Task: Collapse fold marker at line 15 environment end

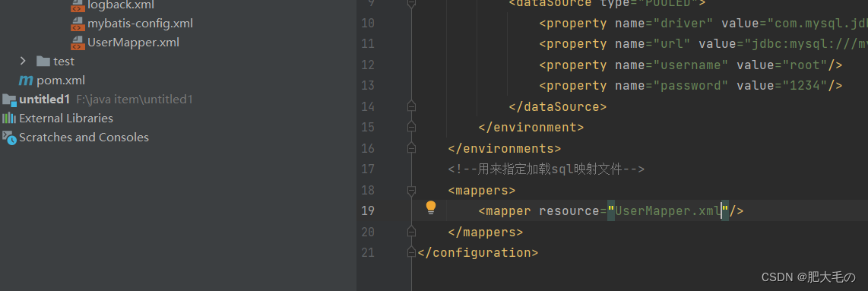Action: 410,127
